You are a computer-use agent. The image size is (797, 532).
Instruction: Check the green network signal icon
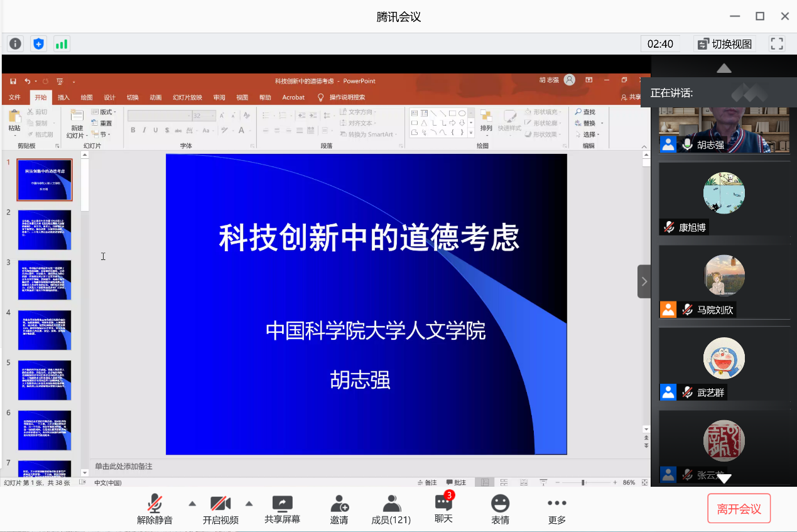pyautogui.click(x=61, y=43)
